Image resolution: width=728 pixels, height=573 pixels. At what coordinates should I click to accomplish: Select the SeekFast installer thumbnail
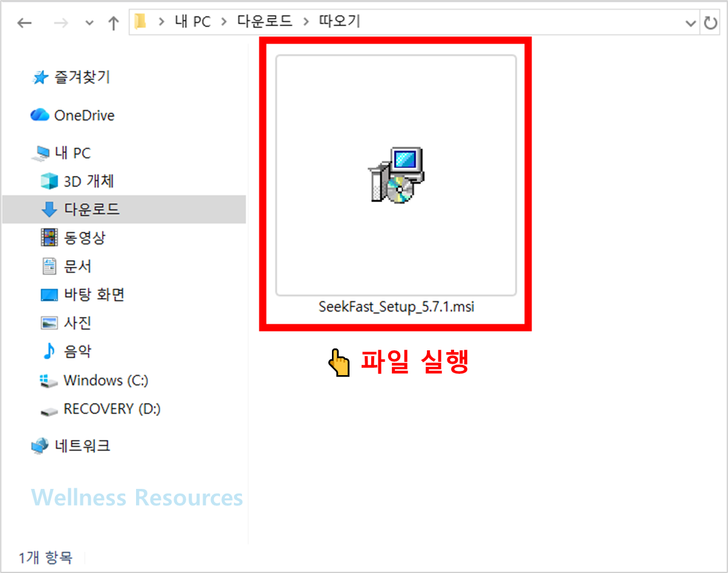[x=396, y=175]
